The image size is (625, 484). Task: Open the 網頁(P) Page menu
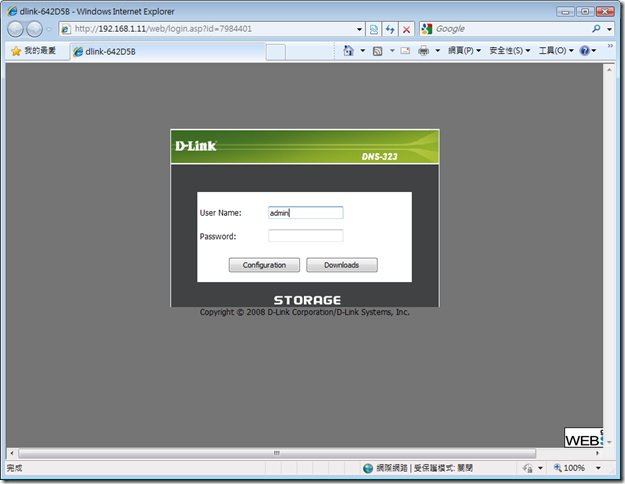point(464,51)
